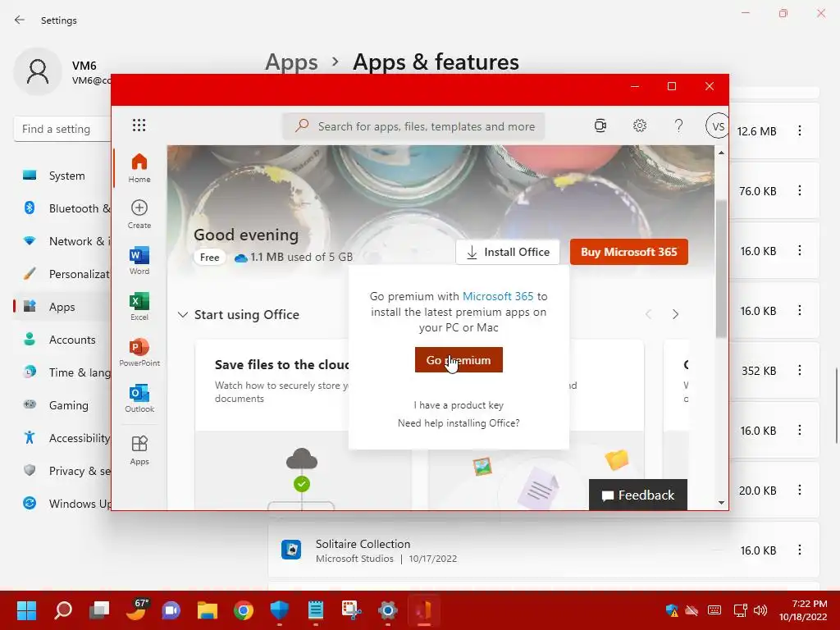The image size is (840, 630).
Task: Click the Meet Now camera icon
Action: 600,126
